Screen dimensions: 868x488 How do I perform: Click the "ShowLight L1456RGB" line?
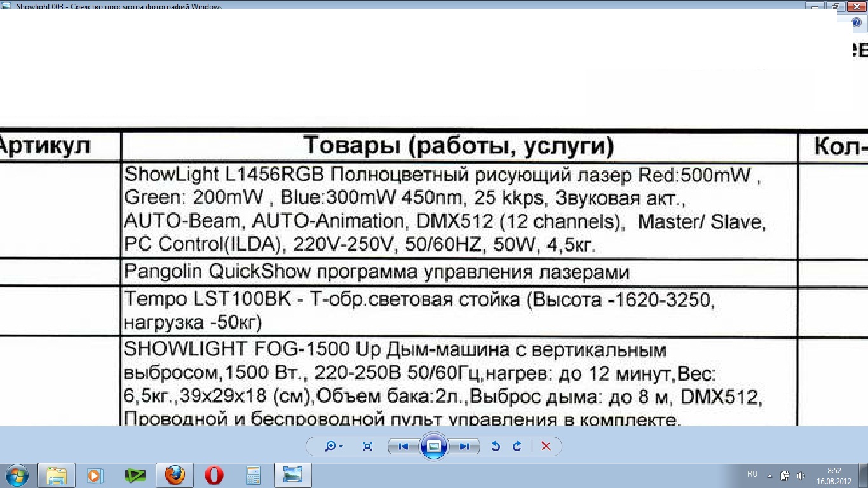click(442, 175)
